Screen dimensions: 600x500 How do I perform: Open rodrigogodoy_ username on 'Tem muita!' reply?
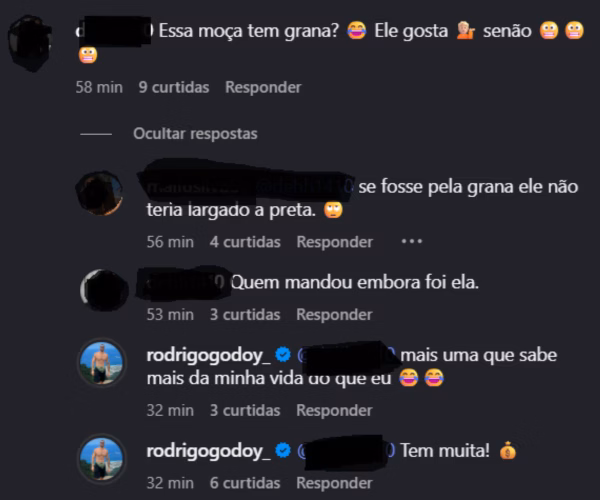[x=209, y=451]
